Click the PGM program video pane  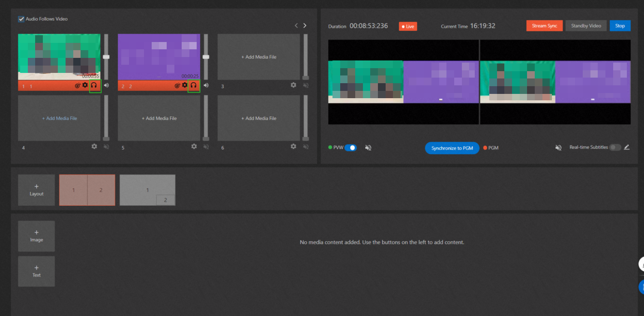point(555,82)
